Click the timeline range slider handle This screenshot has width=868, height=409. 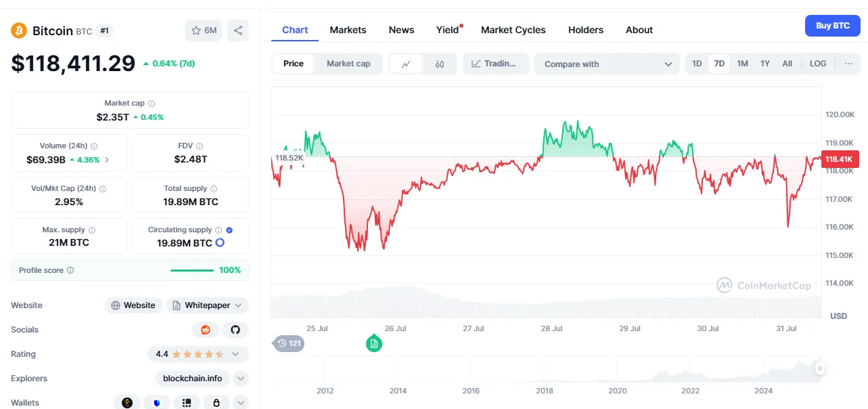point(820,368)
